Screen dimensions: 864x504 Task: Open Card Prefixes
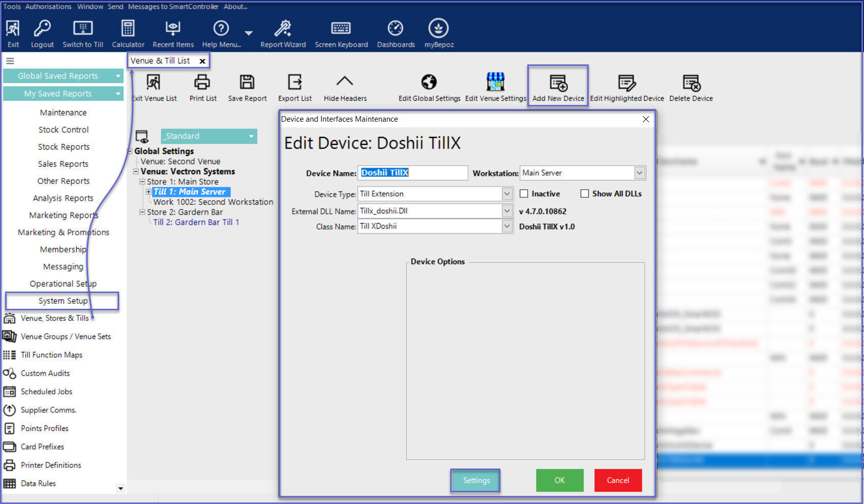(x=42, y=447)
